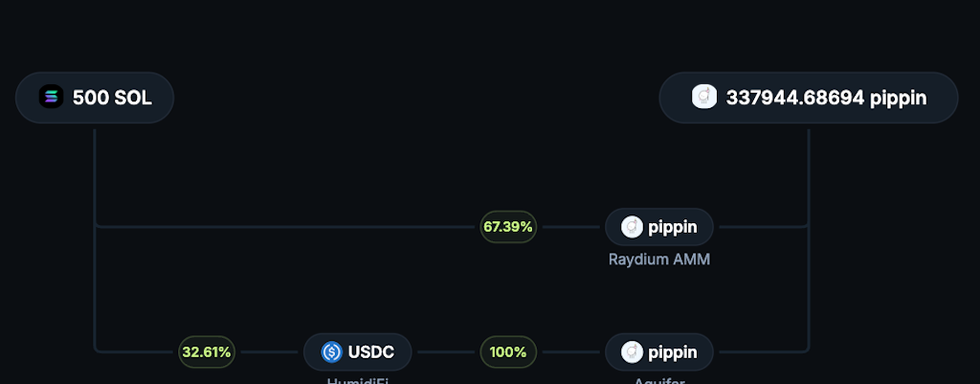Click the pippin icon beside 337944.68694
Viewport: 980px width, 384px height.
pyautogui.click(x=703, y=98)
